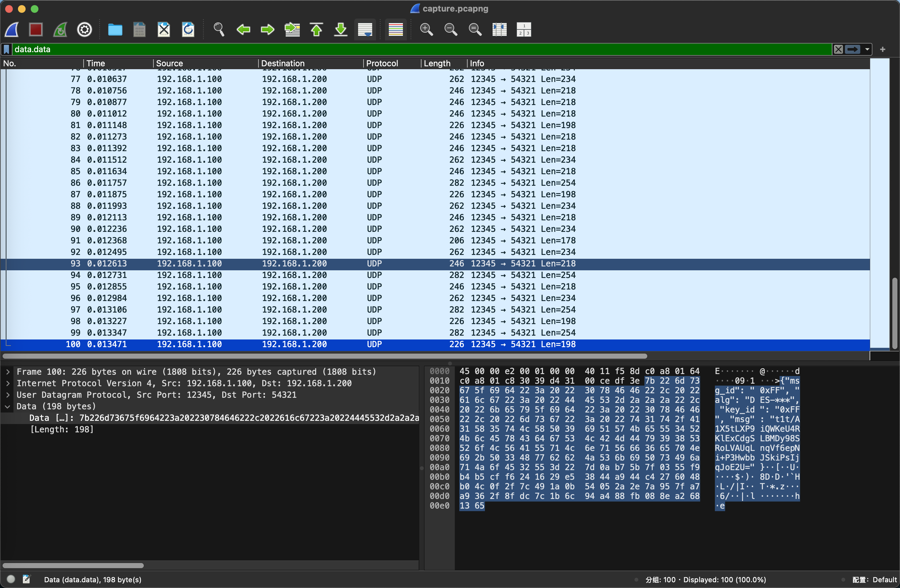Click the display filter bookmark icon
The image size is (900, 588).
pyautogui.click(x=6, y=49)
